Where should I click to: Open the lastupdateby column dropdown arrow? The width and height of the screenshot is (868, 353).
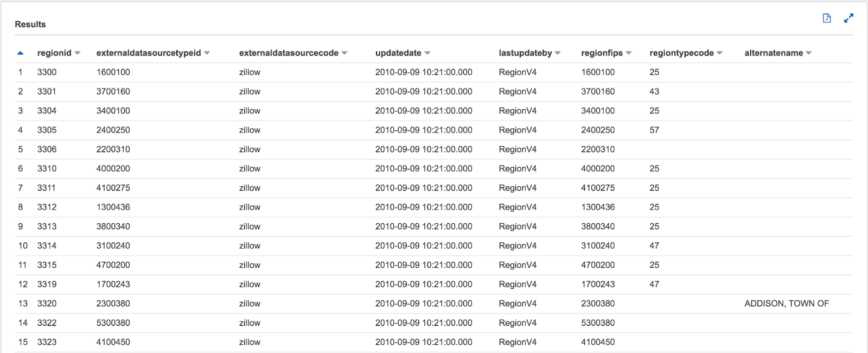point(558,53)
